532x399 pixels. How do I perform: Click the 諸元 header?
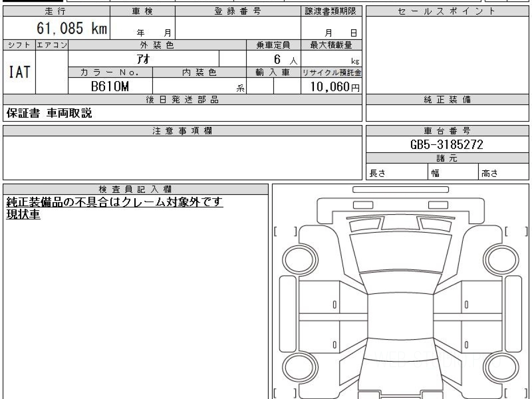[x=447, y=158]
